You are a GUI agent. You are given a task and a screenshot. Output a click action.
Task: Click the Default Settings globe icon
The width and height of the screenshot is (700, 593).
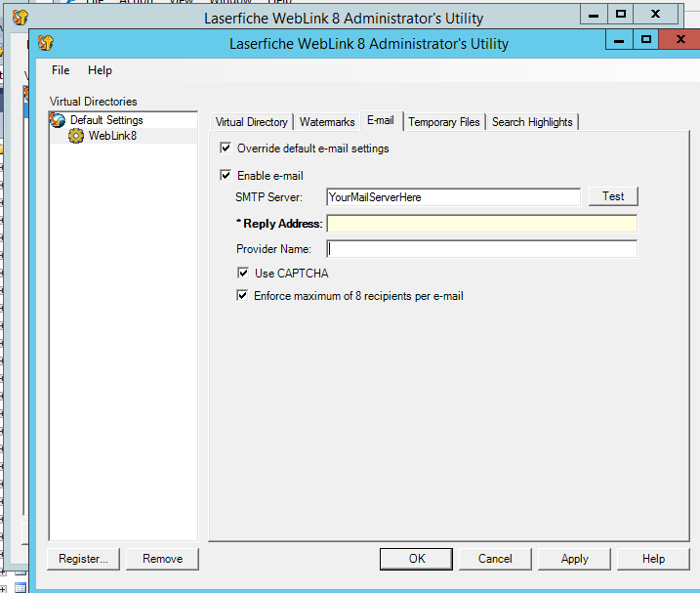pos(59,120)
